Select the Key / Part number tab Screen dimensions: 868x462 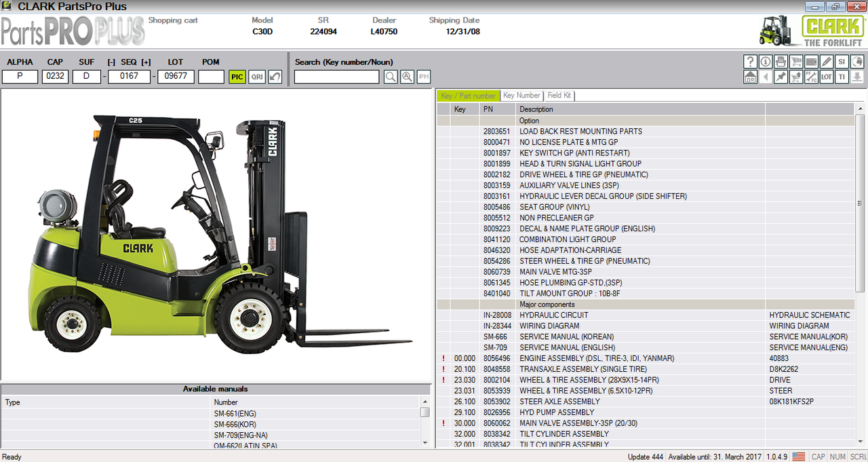coord(468,96)
